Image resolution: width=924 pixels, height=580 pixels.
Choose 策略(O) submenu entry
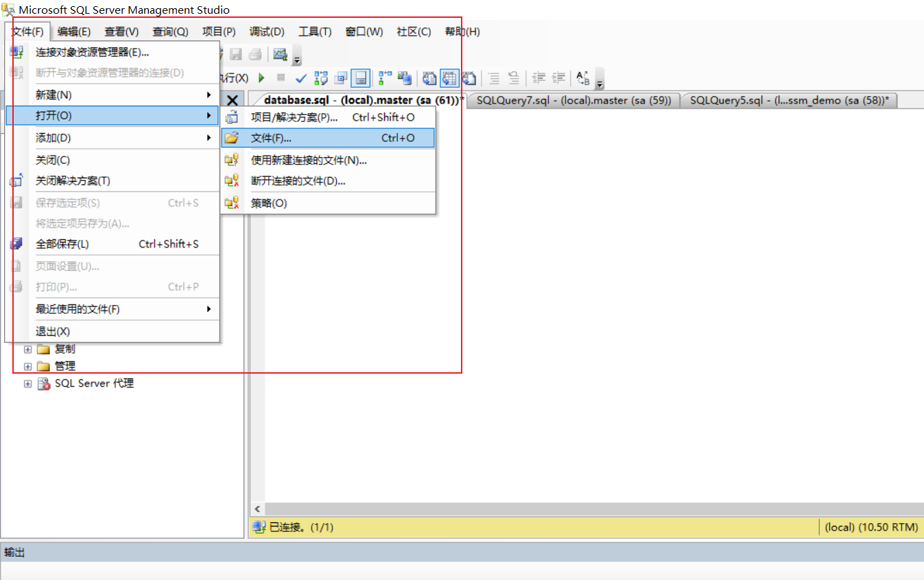click(328, 203)
